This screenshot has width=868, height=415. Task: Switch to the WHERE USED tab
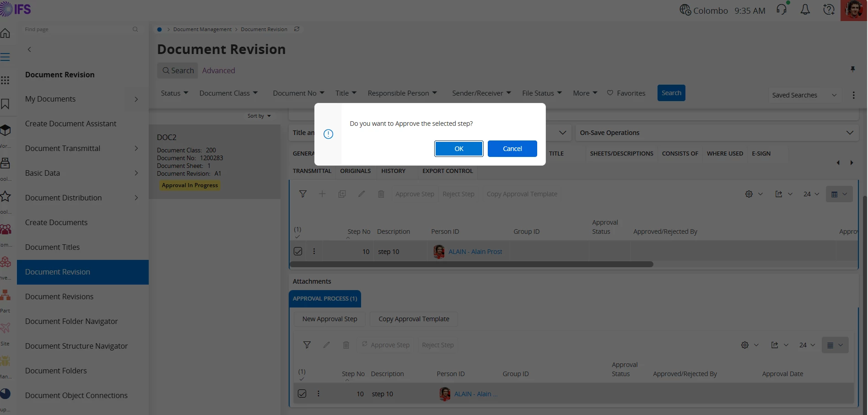[x=725, y=154]
